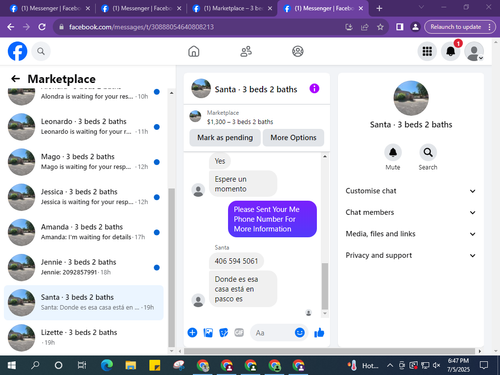Viewport: 500px width, 375px height.
Task: Open Lizette 3 beds 2 baths conversation
Action: tap(83, 337)
